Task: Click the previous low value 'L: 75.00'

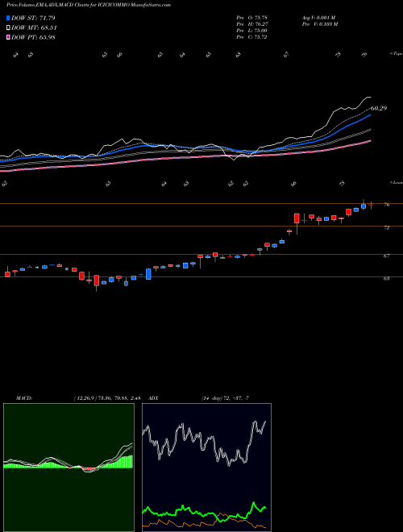Action: click(x=257, y=31)
